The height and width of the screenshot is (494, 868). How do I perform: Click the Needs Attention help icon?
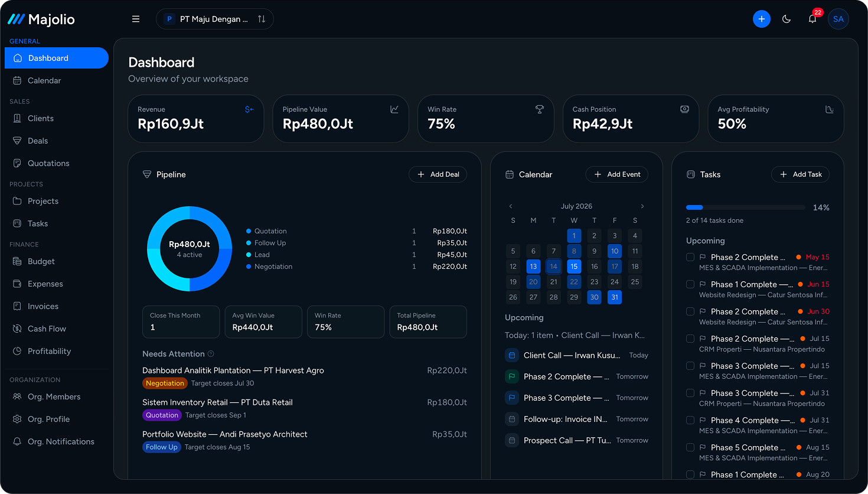[211, 354]
